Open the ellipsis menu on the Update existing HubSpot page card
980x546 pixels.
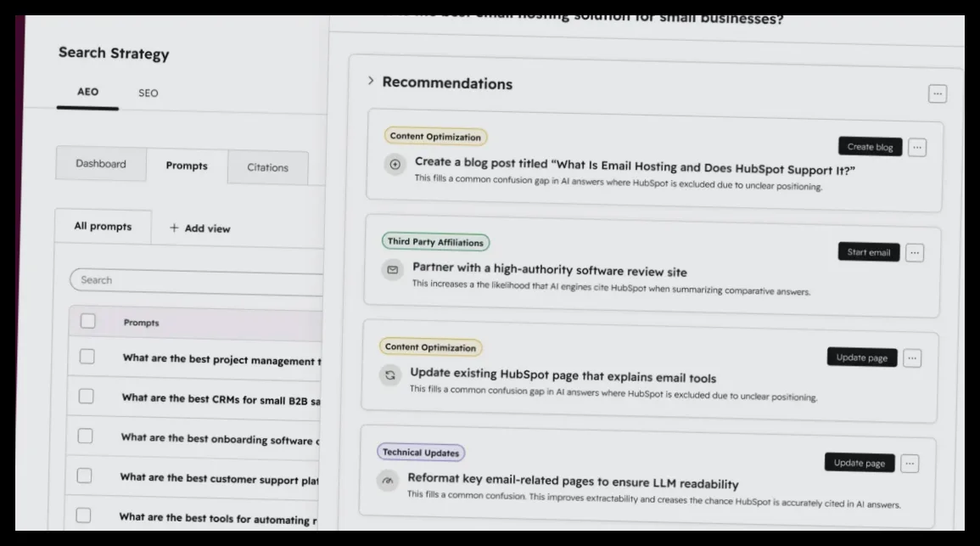click(x=912, y=358)
